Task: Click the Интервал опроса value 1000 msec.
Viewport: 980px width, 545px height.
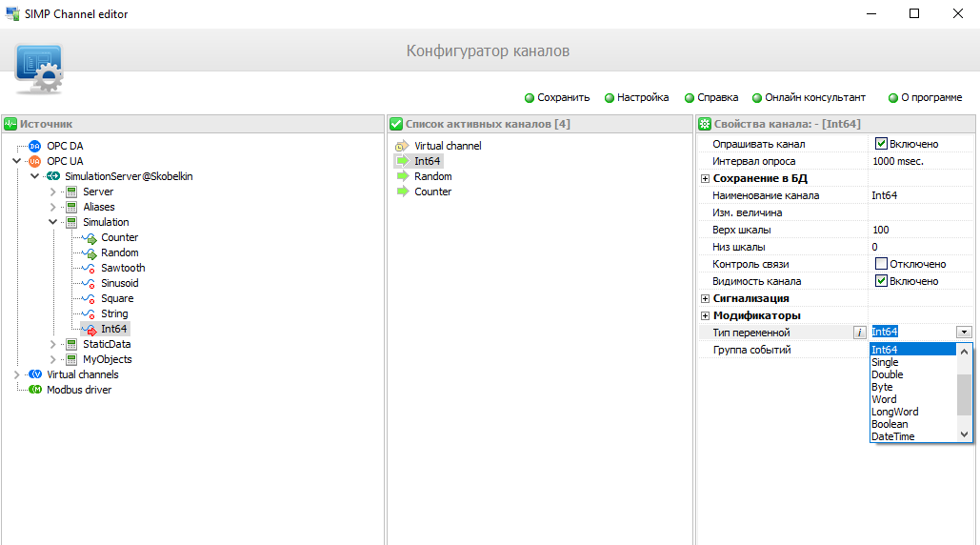Action: (x=897, y=161)
